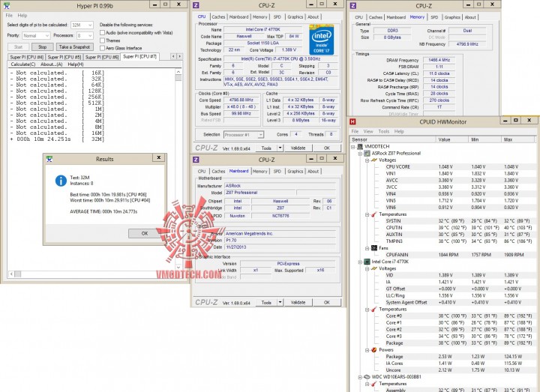This screenshot has height=392, width=540.
Task: Open the Tools dropdown arrow in Mainboard CPU-Z window
Action: pos(280,303)
